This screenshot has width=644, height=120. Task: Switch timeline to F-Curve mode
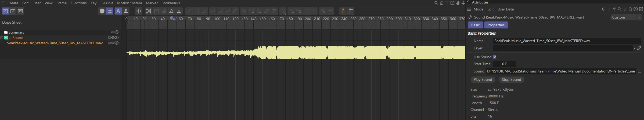(x=13, y=11)
